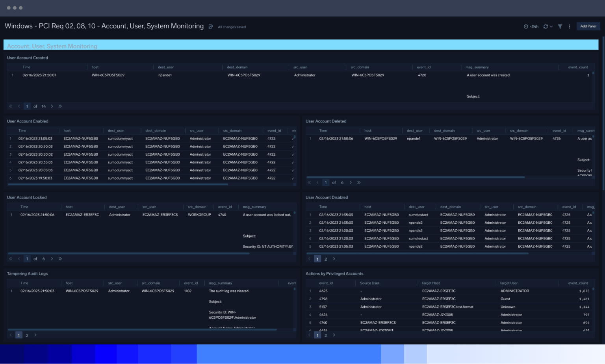Click the Add Panel button
Image resolution: width=605 pixels, height=364 pixels.
(x=588, y=26)
